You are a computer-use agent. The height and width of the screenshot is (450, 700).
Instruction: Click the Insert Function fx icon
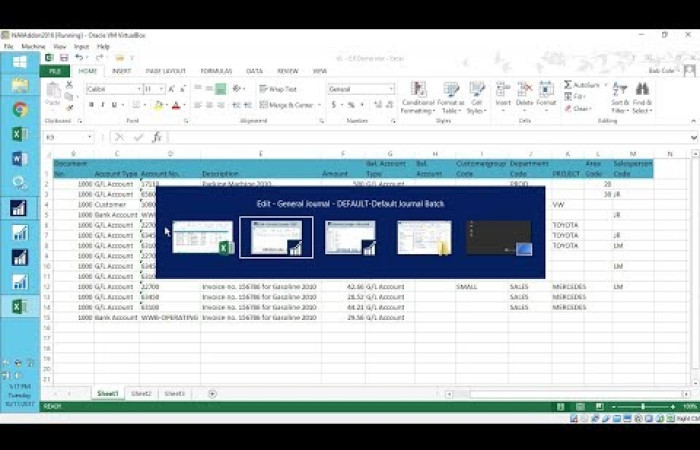[157, 138]
